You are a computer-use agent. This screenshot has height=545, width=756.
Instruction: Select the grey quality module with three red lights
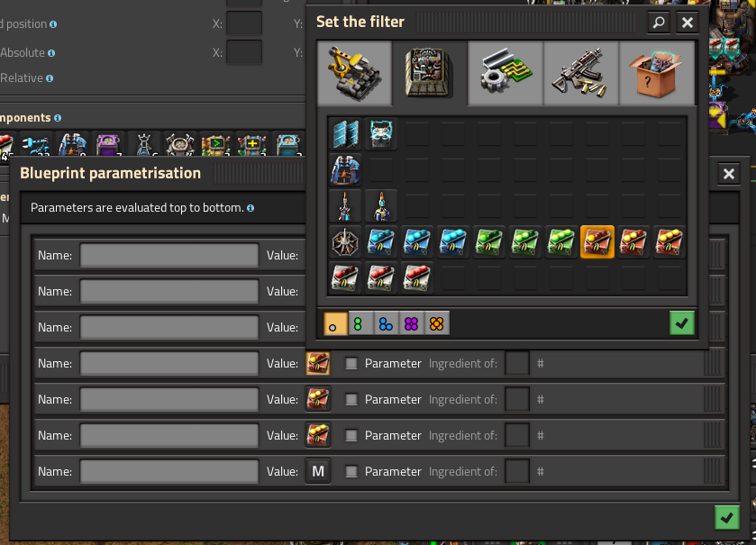(x=417, y=278)
